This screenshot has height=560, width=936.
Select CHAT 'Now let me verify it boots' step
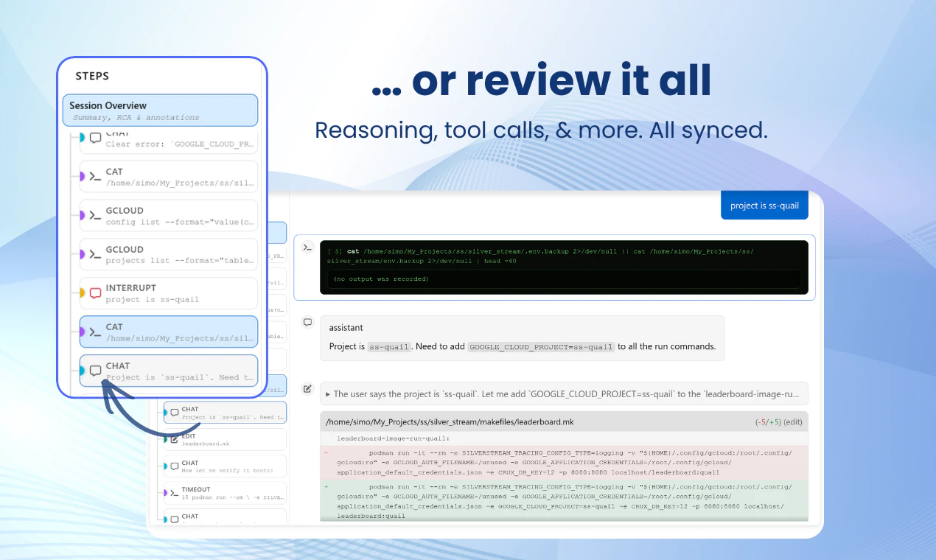tap(223, 466)
